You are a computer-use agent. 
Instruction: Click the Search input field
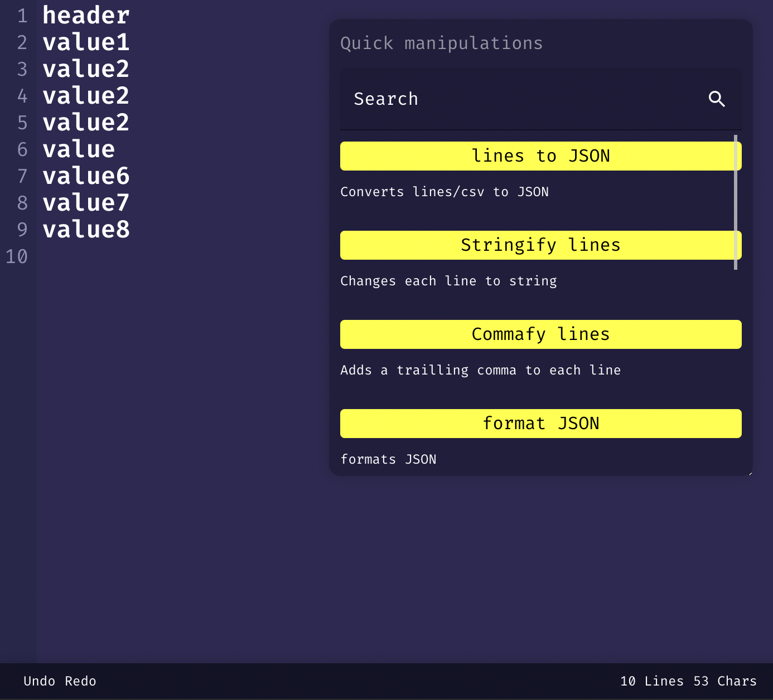502,99
